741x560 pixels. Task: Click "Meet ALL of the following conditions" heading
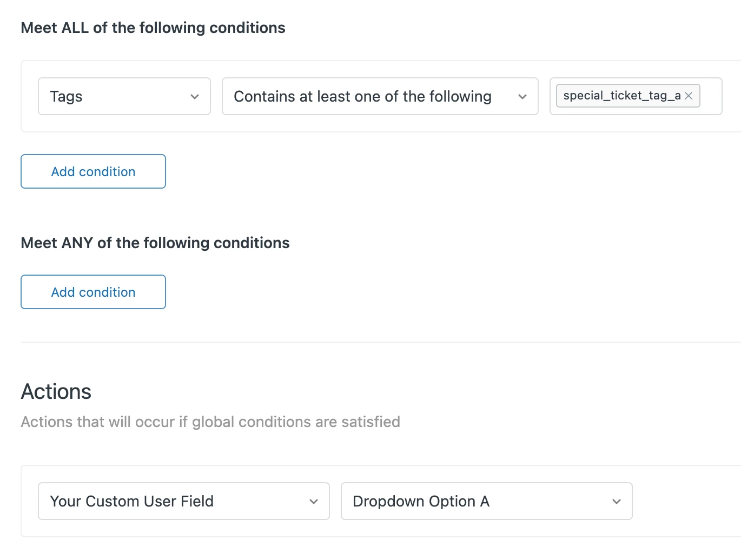tap(153, 28)
